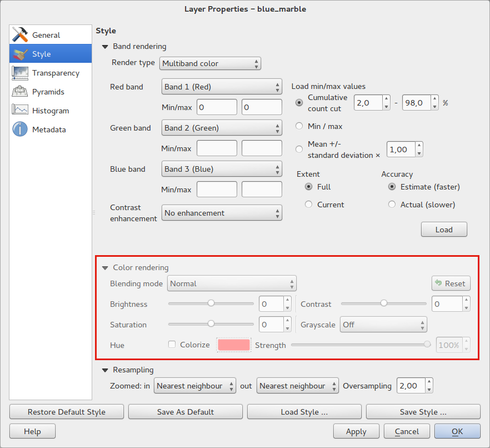The image size is (490, 448).
Task: Select the Style paintbrush icon
Action: pyautogui.click(x=20, y=54)
